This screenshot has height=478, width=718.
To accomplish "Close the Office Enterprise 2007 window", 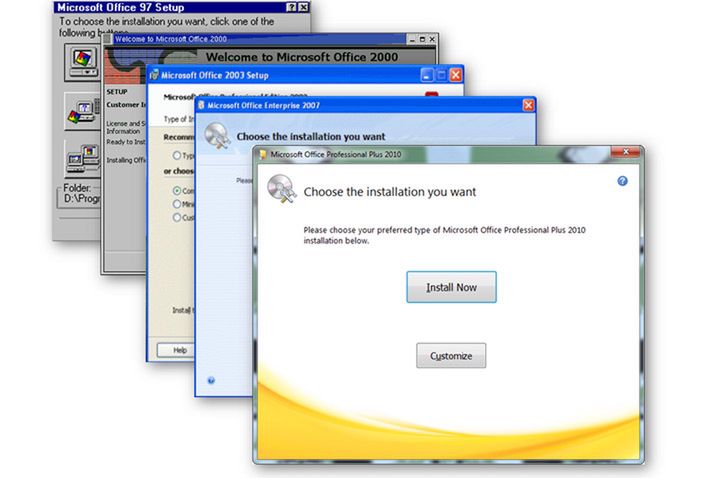I will (x=528, y=105).
